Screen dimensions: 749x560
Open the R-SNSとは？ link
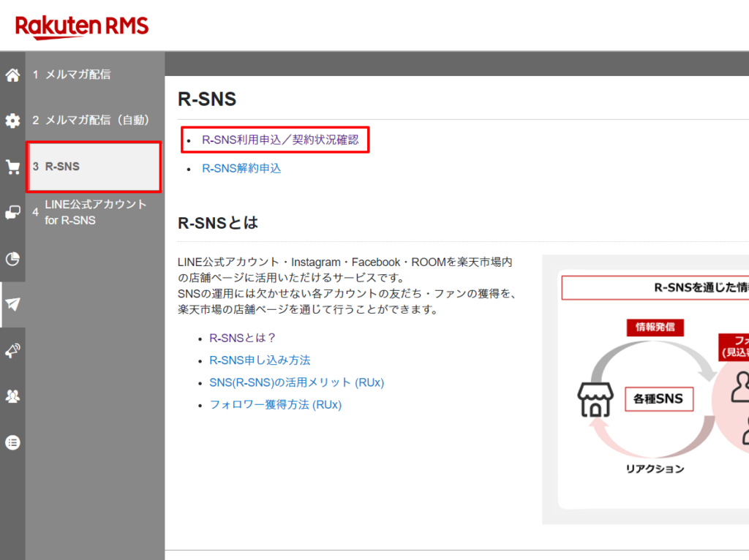243,338
